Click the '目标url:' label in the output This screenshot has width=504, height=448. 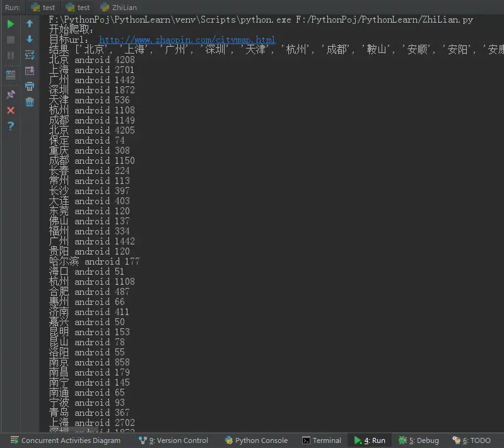coord(69,40)
